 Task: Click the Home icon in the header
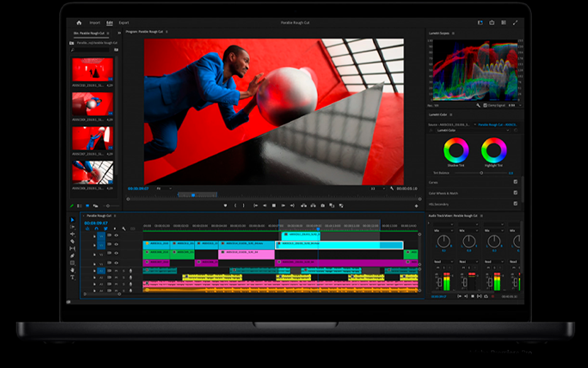(x=79, y=23)
